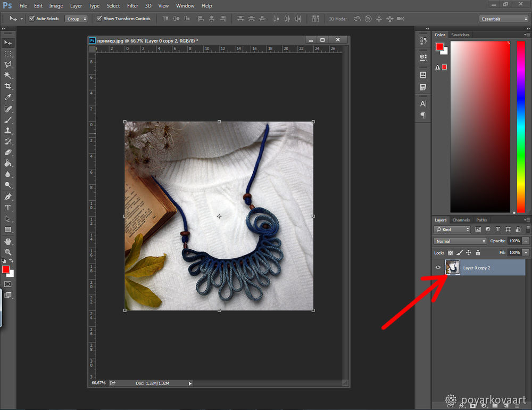Select the Brush tool
532x410 pixels.
click(x=8, y=120)
